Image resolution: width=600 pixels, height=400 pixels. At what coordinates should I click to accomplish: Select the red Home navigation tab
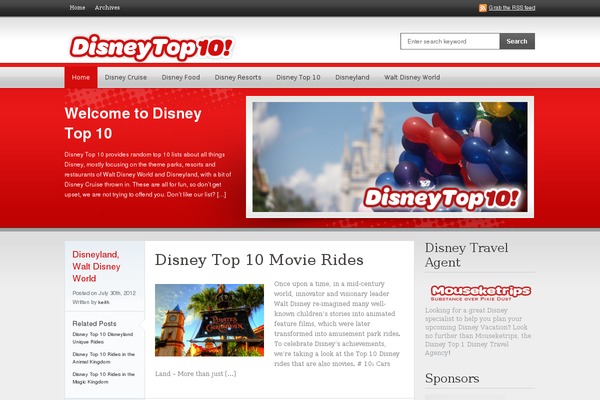pyautogui.click(x=81, y=77)
